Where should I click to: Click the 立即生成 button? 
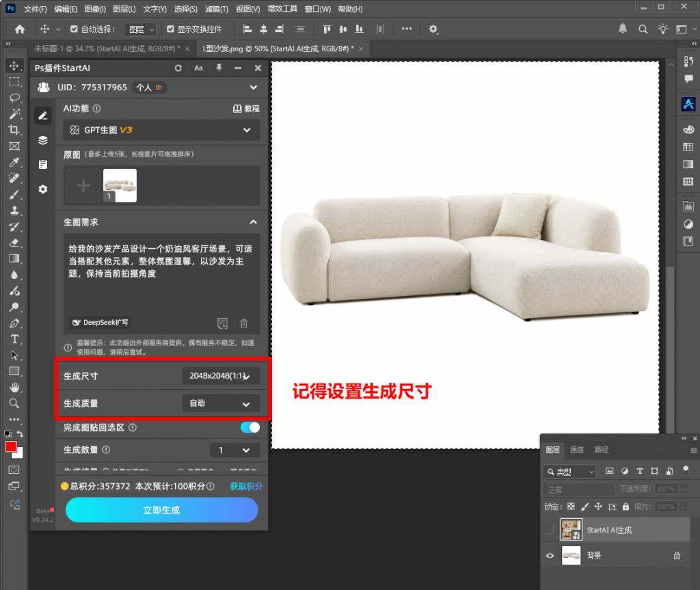pyautogui.click(x=161, y=510)
